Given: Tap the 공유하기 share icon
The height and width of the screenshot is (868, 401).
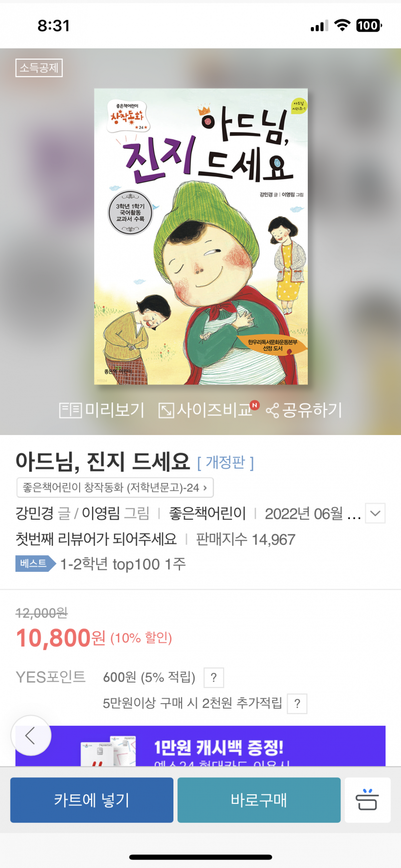Looking at the screenshot, I should pos(304,410).
